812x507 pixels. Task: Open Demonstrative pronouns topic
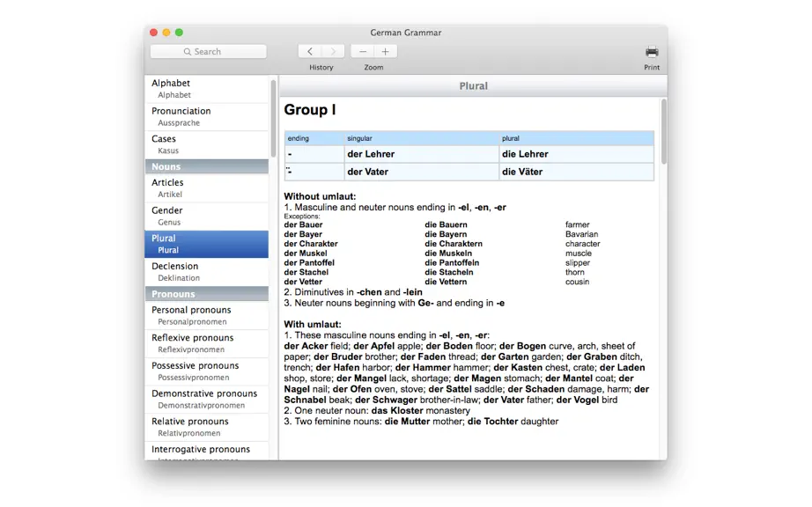pyautogui.click(x=207, y=399)
